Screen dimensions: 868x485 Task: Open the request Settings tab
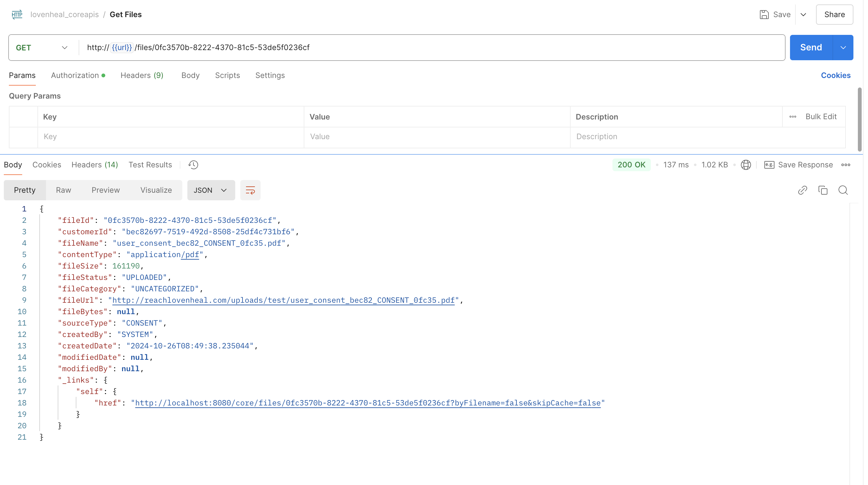(270, 75)
